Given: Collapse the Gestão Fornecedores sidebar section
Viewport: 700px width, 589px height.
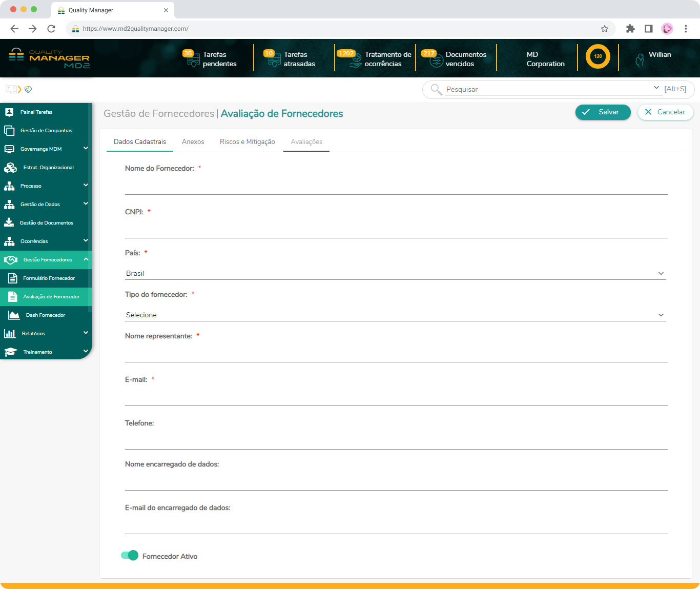Looking at the screenshot, I should (86, 259).
